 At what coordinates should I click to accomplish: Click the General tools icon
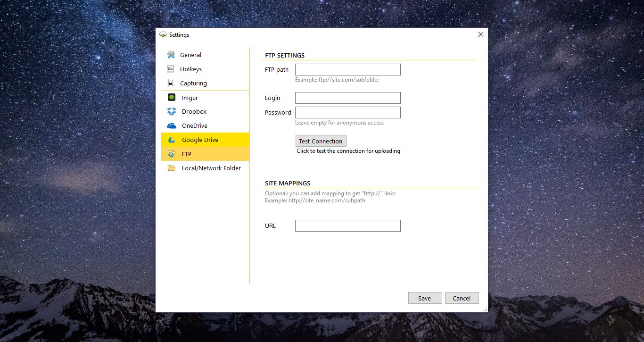point(171,55)
